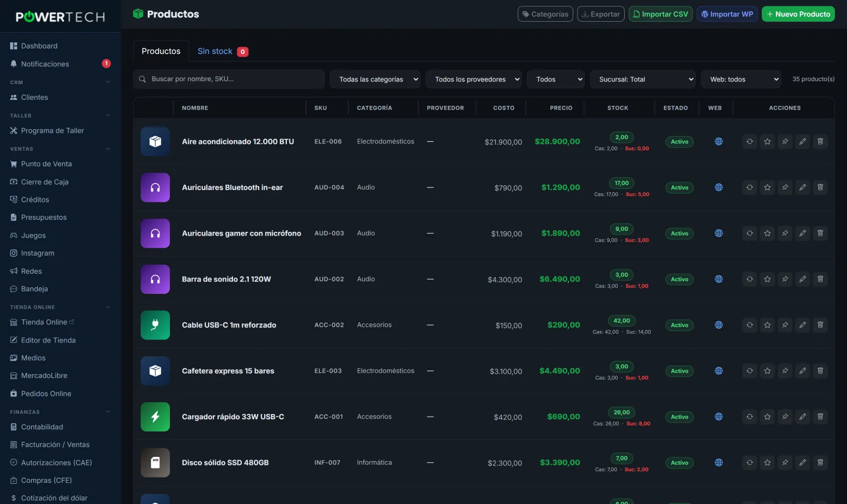This screenshot has height=504, width=847.
Task: Click the star icon in Aire acondicionado row
Action: coord(767,141)
